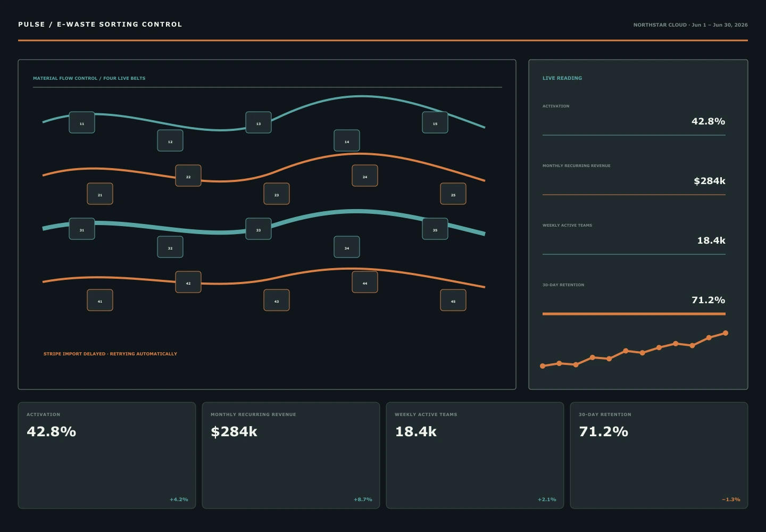
Task: Select Activation row in Live Reading panel
Action: (x=634, y=119)
